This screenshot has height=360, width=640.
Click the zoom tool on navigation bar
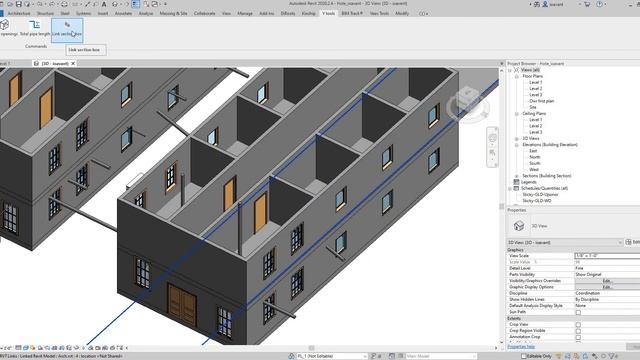click(x=493, y=153)
